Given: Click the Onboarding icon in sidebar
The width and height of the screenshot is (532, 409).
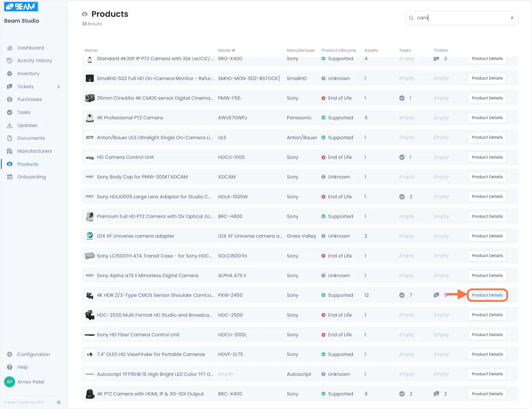Looking at the screenshot, I should [x=10, y=177].
